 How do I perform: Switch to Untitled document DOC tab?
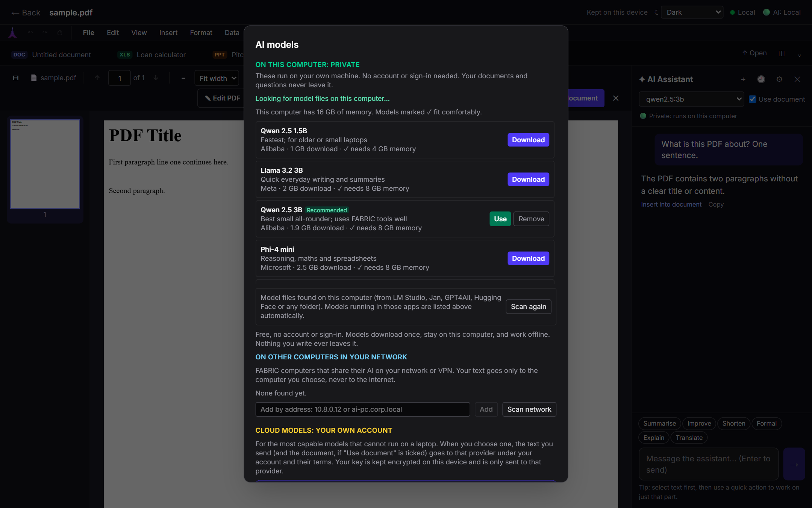51,55
